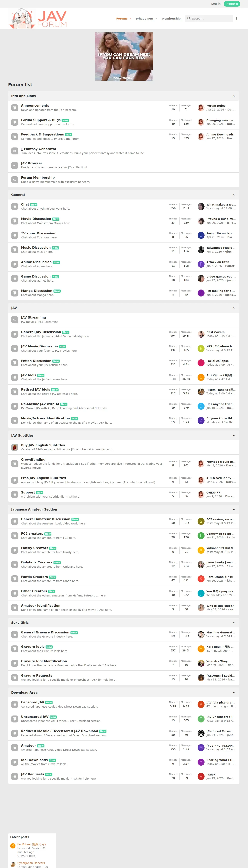This screenshot has width=248, height=868.
Task: Collapse the Info and Links category
Action: [234, 96]
